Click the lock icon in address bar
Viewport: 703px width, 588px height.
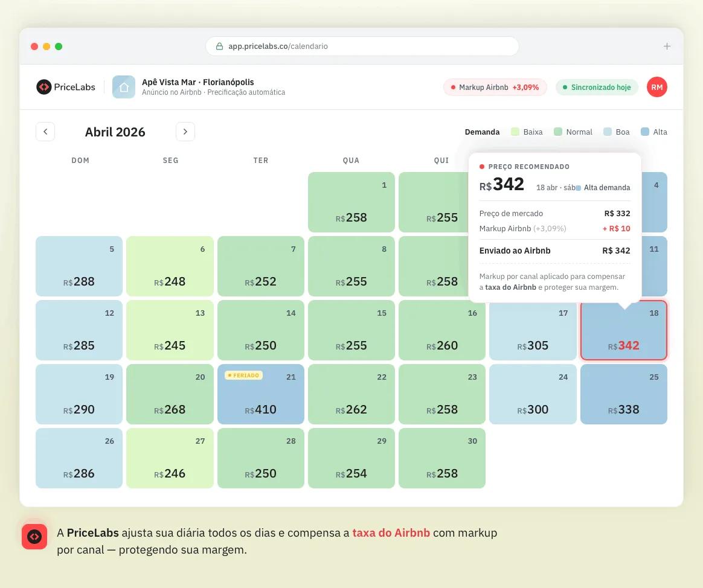pos(220,46)
